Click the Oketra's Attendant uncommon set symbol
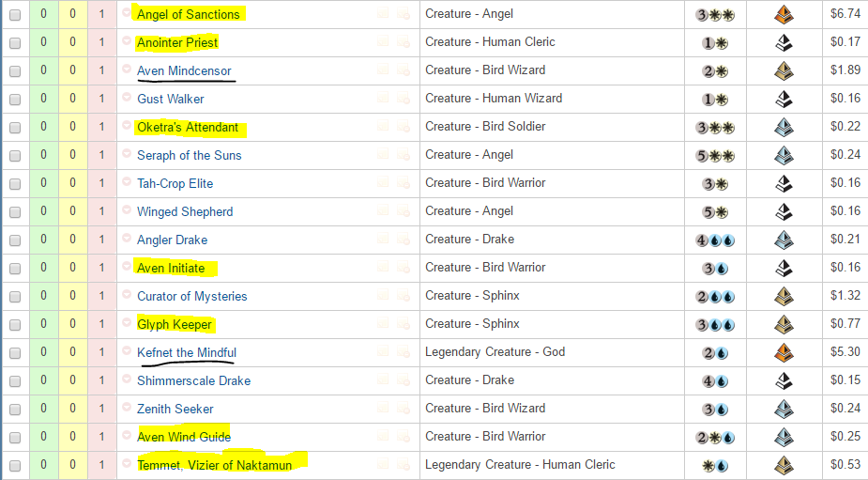The image size is (868, 480). coord(784,128)
